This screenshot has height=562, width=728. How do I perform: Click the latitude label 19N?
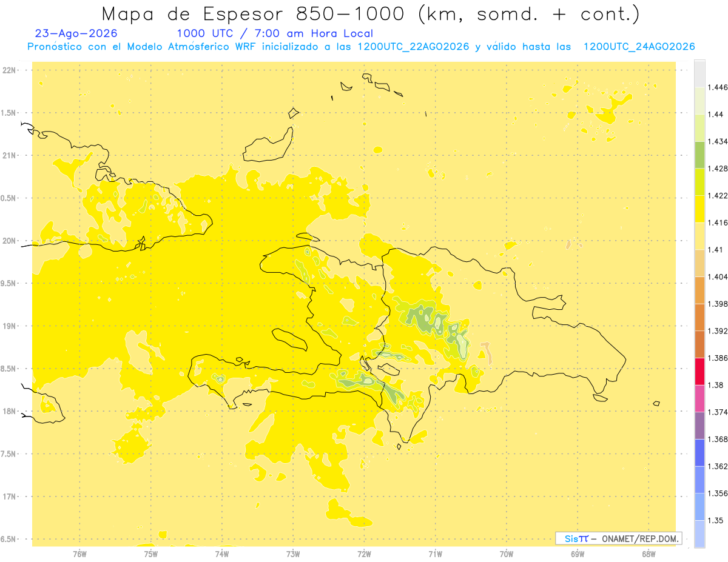10,326
